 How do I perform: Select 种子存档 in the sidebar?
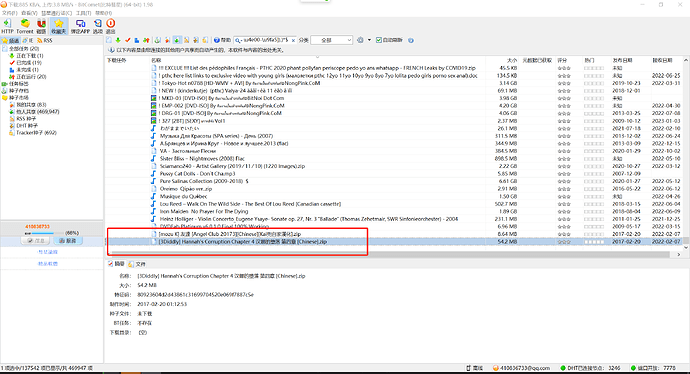point(18,91)
